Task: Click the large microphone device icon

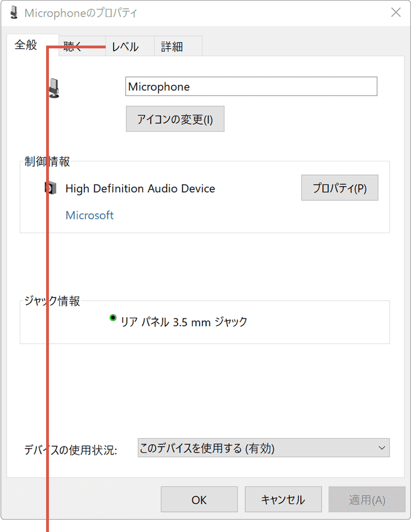Action: 54,88
